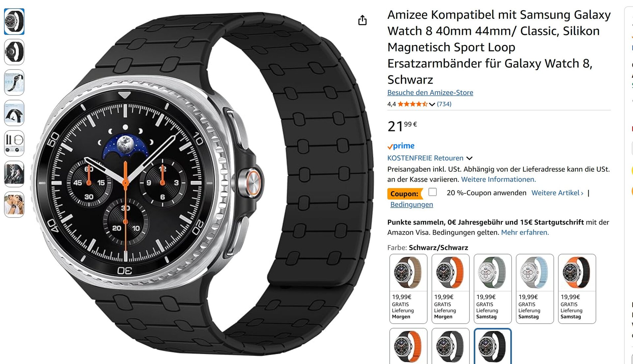Choose the light blue band color swatch
This screenshot has width=633, height=364.
[535, 289]
